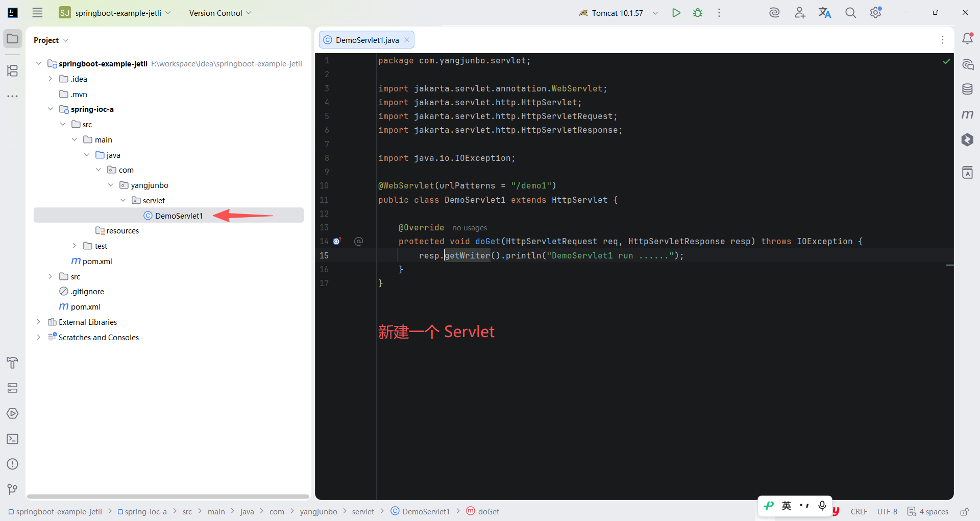Change CRLF line separator
This screenshot has width=980, height=521.
859,511
